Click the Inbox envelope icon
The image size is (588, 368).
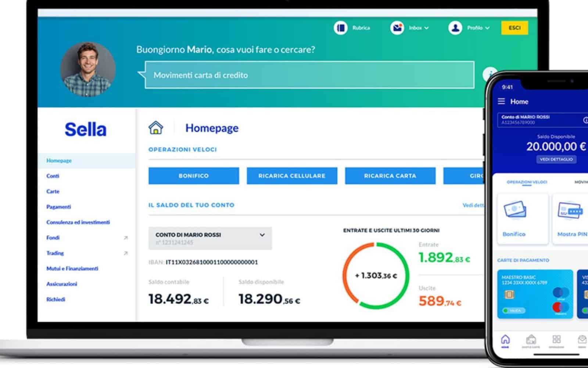(397, 28)
